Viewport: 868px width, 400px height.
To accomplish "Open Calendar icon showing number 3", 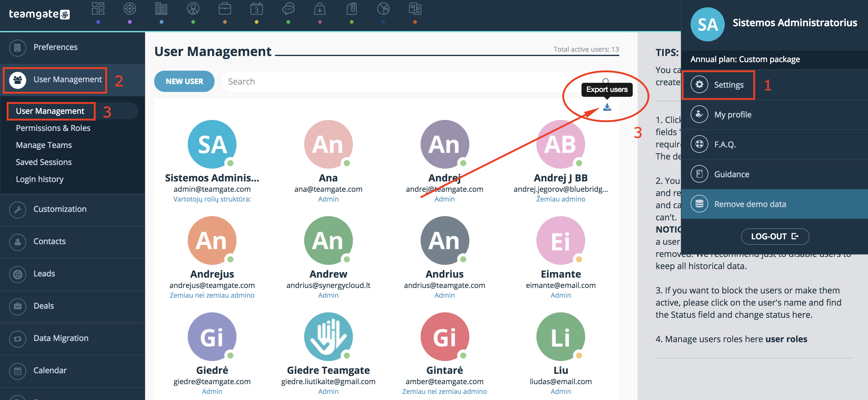I will 256,9.
